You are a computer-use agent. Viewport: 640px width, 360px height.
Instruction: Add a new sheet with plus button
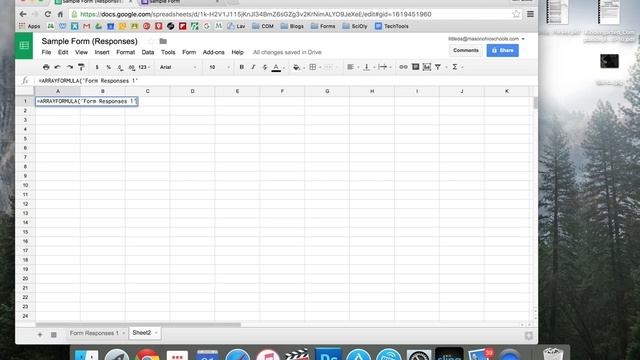[40, 334]
